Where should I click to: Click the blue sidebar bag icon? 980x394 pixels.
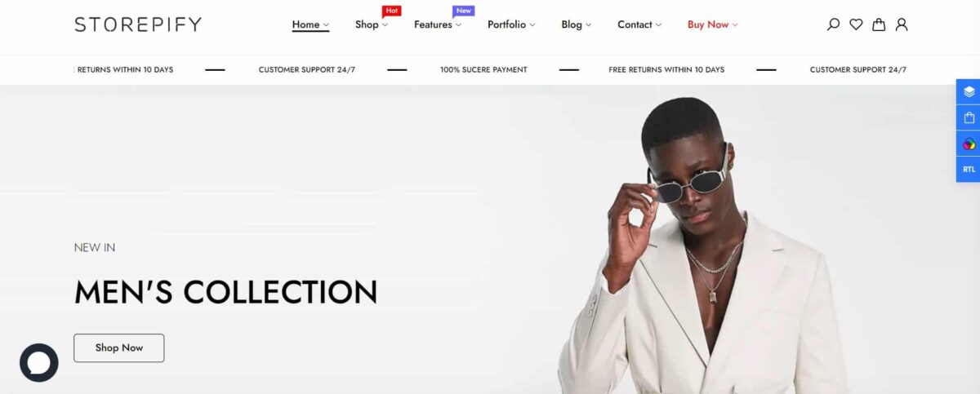coord(969,117)
